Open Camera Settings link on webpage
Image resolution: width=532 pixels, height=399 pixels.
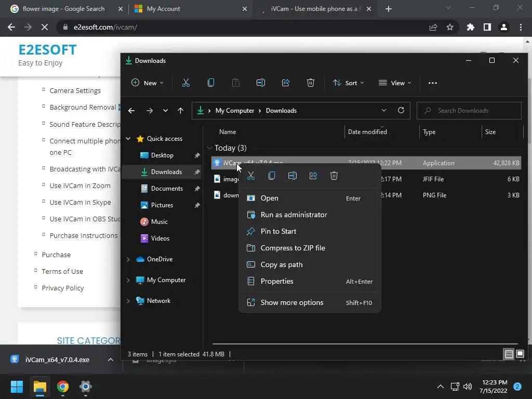pyautogui.click(x=75, y=90)
